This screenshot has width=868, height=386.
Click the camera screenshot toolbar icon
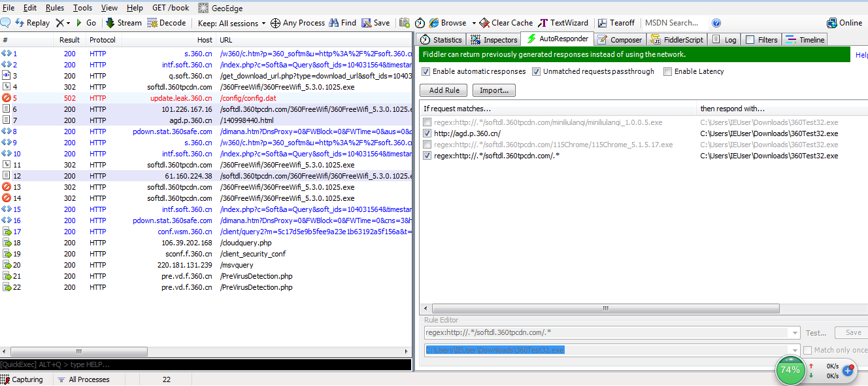pos(405,23)
